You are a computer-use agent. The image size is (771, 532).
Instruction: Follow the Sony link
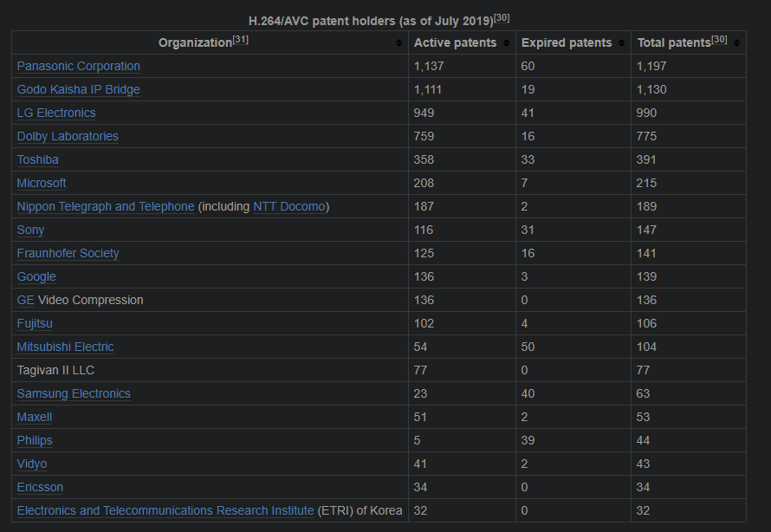30,230
